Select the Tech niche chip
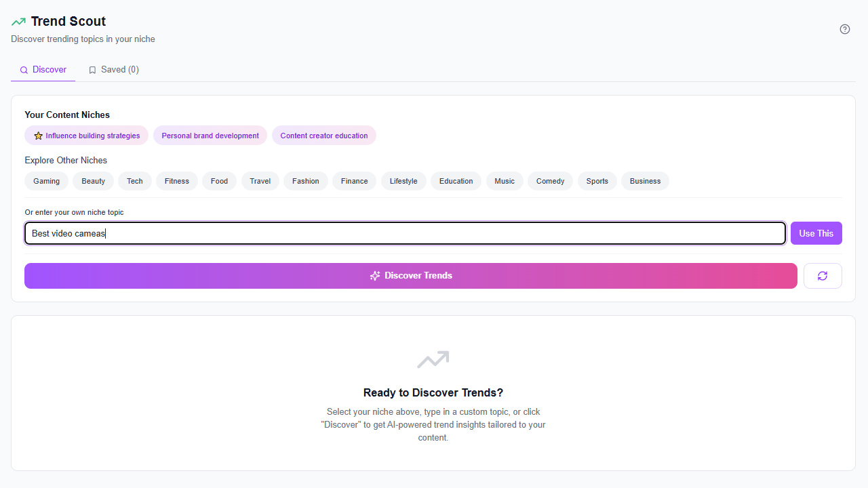The height and width of the screenshot is (488, 868). [135, 181]
